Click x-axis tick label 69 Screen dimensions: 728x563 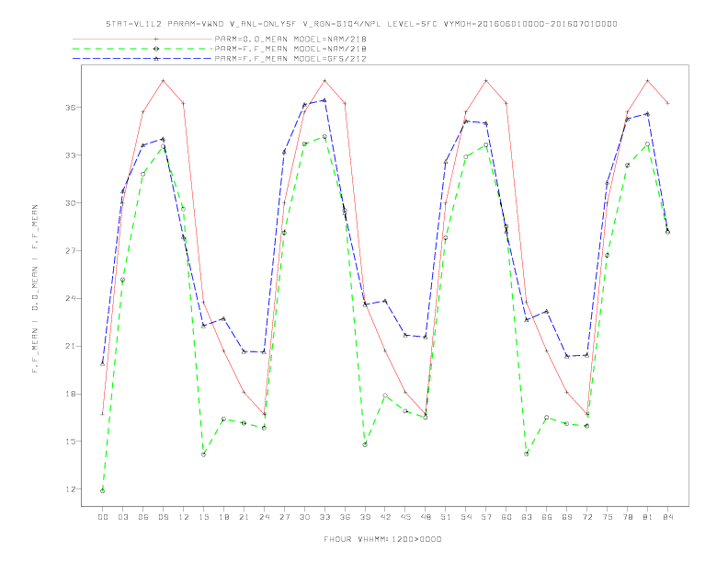[x=567, y=517]
